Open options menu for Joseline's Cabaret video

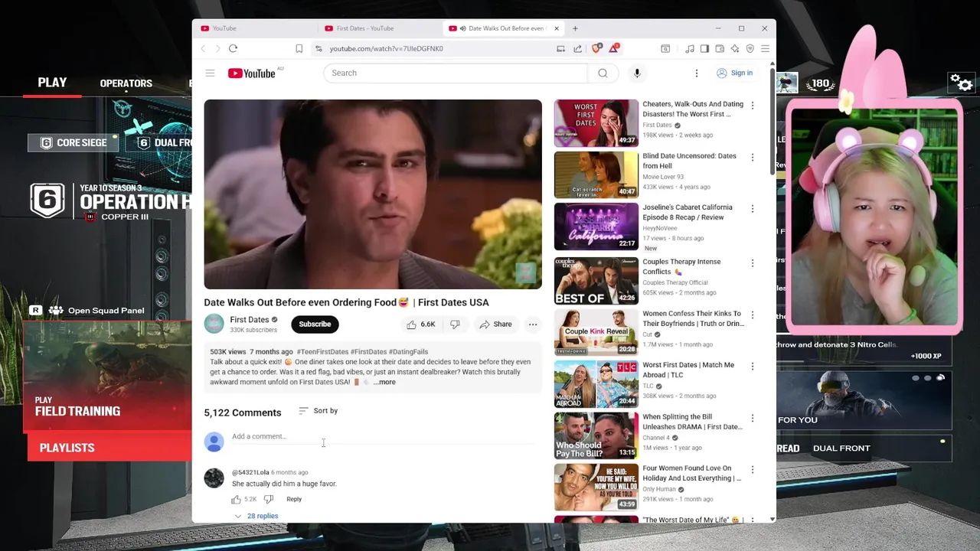pyautogui.click(x=752, y=209)
